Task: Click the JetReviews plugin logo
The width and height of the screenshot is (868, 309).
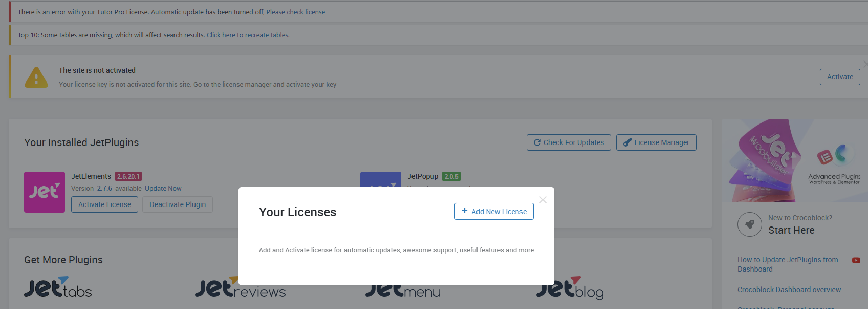Action: [x=240, y=287]
